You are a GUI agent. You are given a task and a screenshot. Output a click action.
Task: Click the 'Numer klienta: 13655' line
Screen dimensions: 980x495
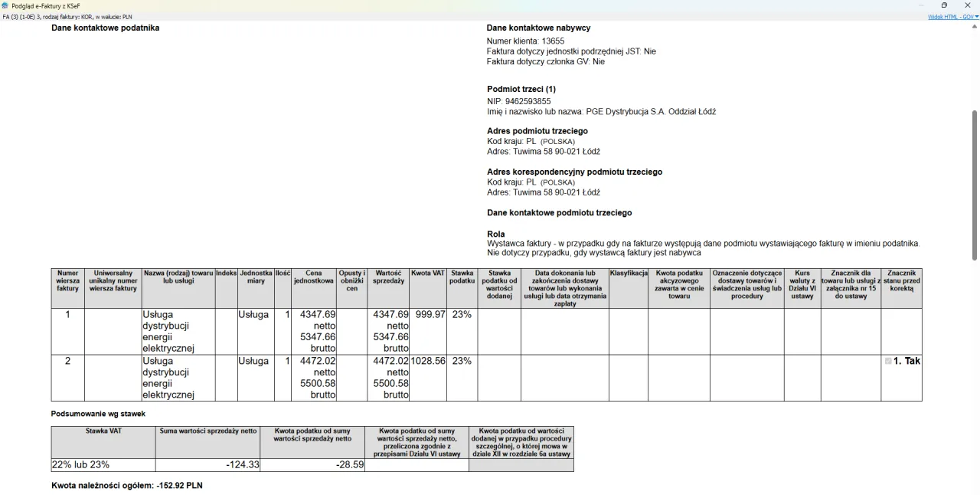(x=525, y=41)
